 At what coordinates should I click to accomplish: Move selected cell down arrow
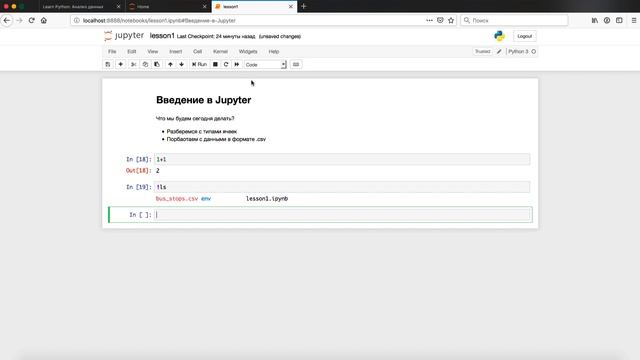pos(182,64)
